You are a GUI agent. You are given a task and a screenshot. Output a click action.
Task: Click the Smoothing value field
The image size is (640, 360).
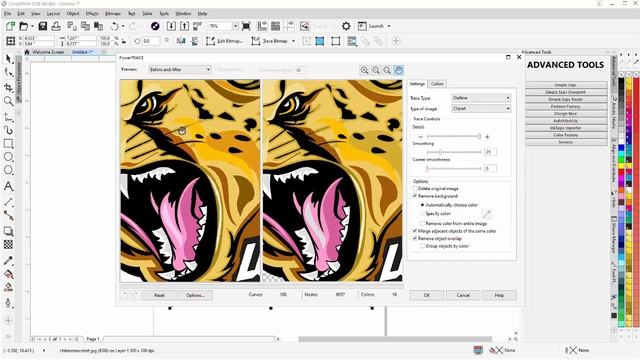(490, 152)
